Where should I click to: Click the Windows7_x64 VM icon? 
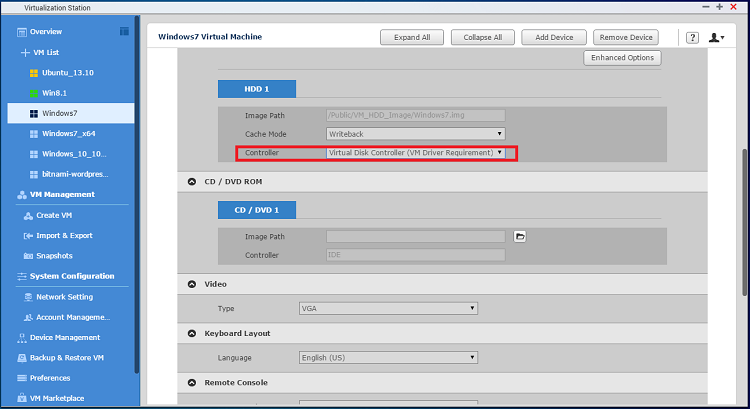(x=34, y=134)
